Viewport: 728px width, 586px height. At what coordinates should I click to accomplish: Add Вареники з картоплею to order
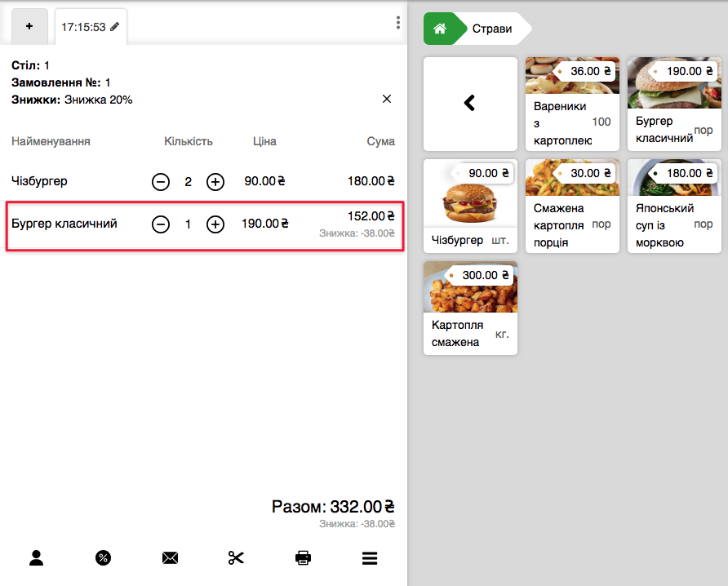point(572,104)
